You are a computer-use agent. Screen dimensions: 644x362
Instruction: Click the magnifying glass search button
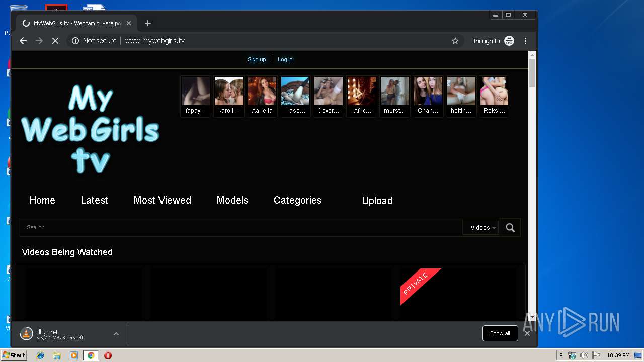pyautogui.click(x=510, y=228)
